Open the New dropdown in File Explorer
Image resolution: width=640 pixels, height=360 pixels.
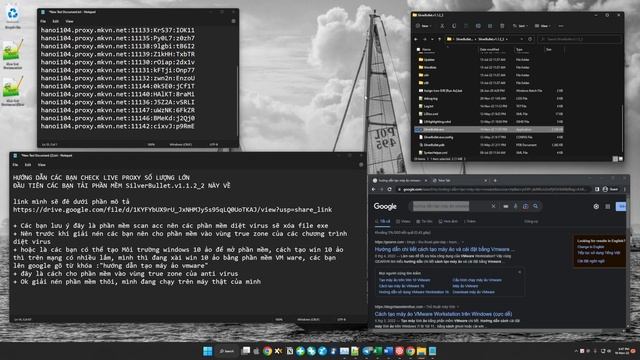[x=424, y=26]
